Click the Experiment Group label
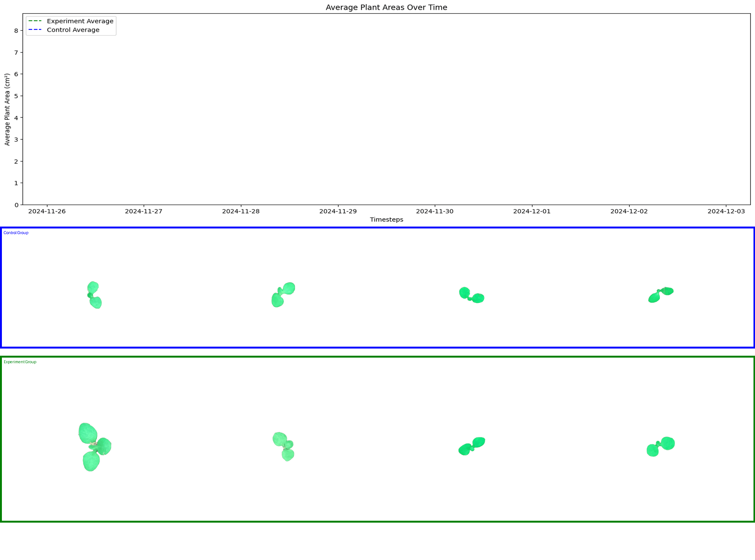This screenshot has height=560, width=755. coord(20,362)
